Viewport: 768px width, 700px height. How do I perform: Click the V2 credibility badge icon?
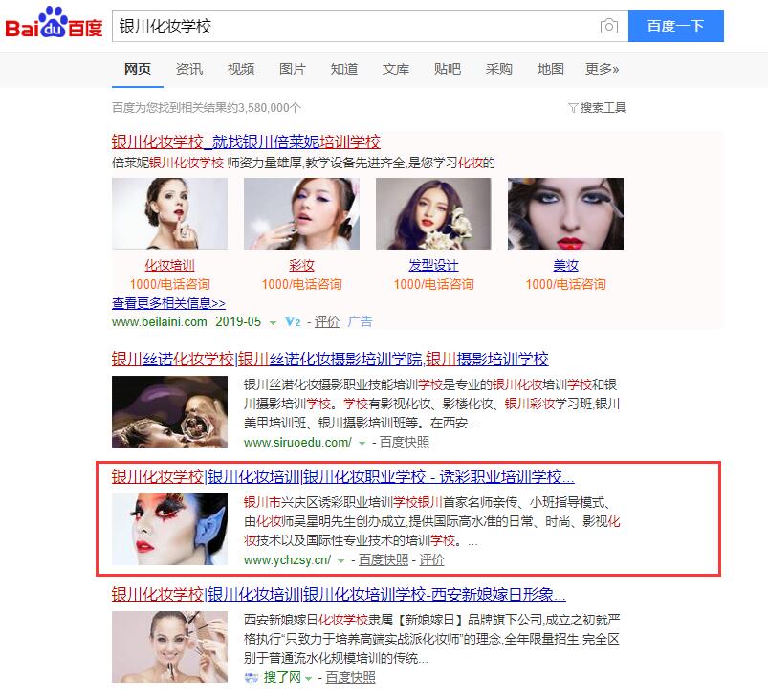pos(293,322)
